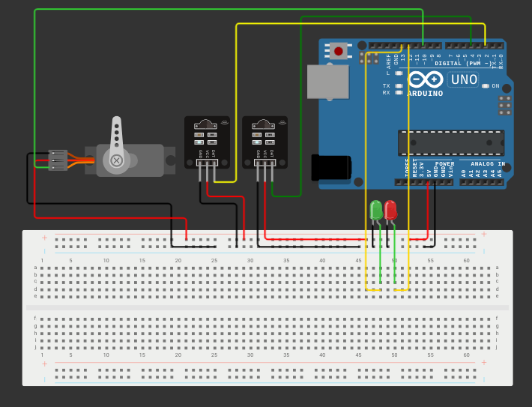This screenshot has width=532, height=407.
Task: Select the red wire from the servo to the breadboard
Action: click(109, 217)
